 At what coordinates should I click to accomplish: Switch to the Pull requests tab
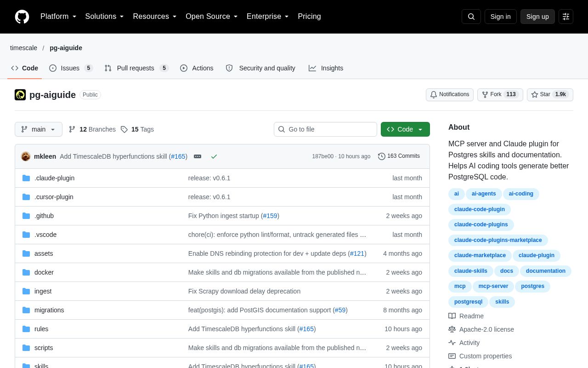[136, 68]
